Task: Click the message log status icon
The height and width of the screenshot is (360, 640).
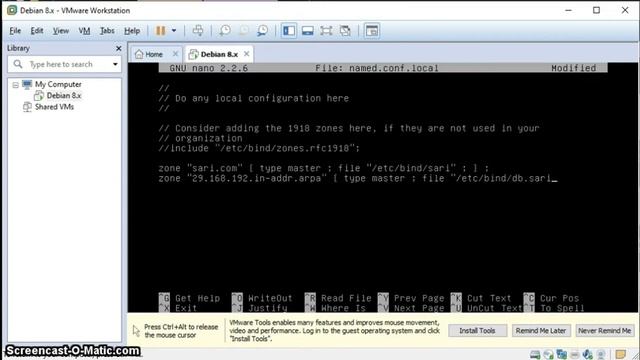Action: point(621,354)
